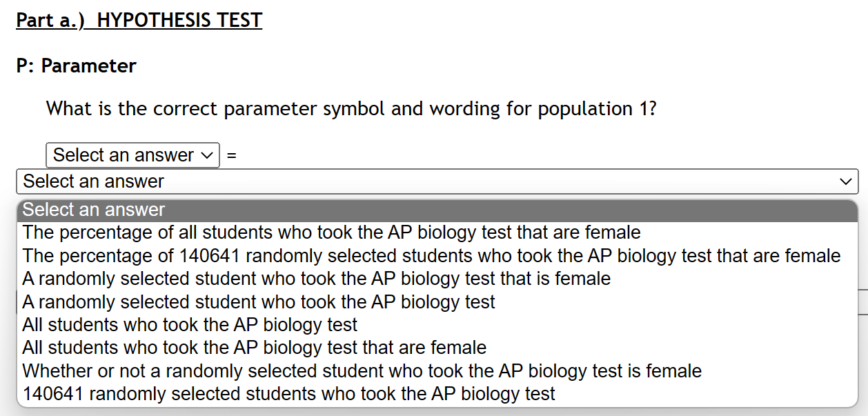This screenshot has height=416, width=868.
Task: Choose randomly selected student that is female
Action: point(315,279)
